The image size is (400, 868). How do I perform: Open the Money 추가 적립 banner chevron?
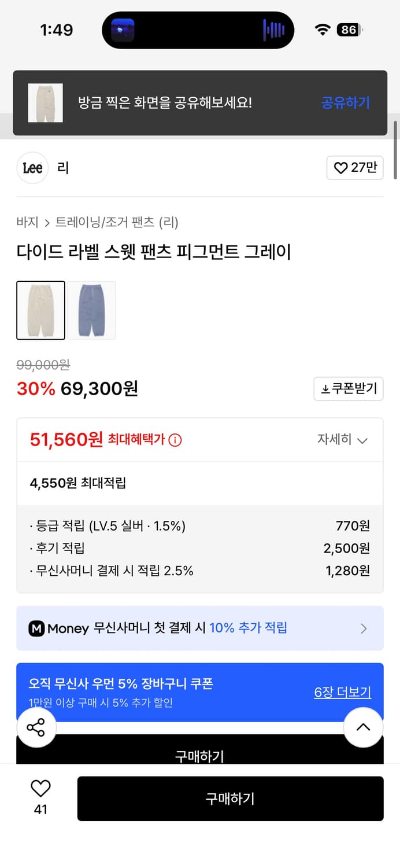(x=364, y=628)
